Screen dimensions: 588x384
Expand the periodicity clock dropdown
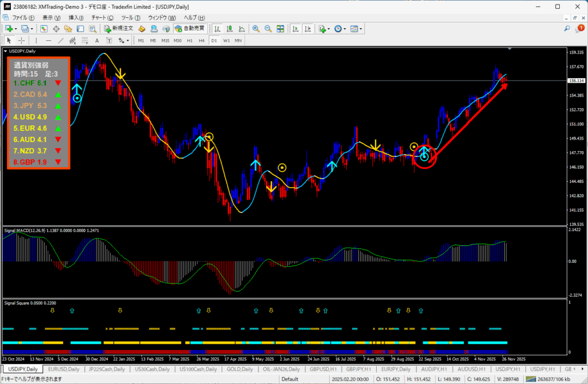344,28
